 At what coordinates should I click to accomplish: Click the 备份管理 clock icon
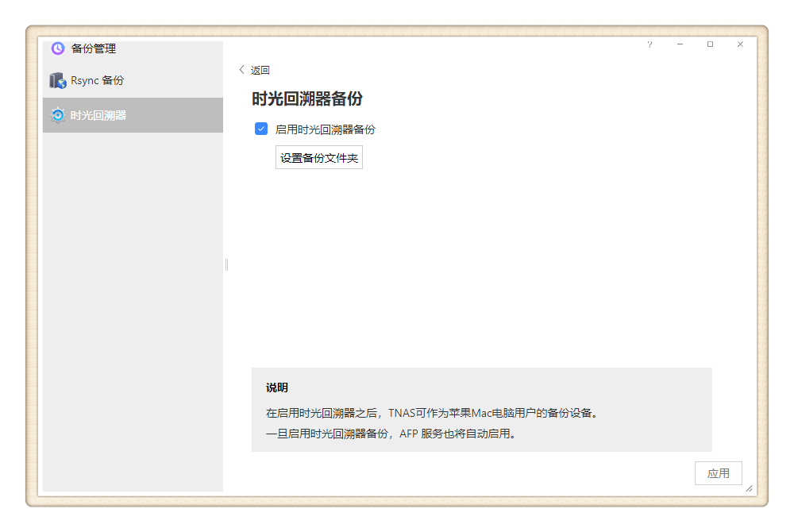pos(58,48)
